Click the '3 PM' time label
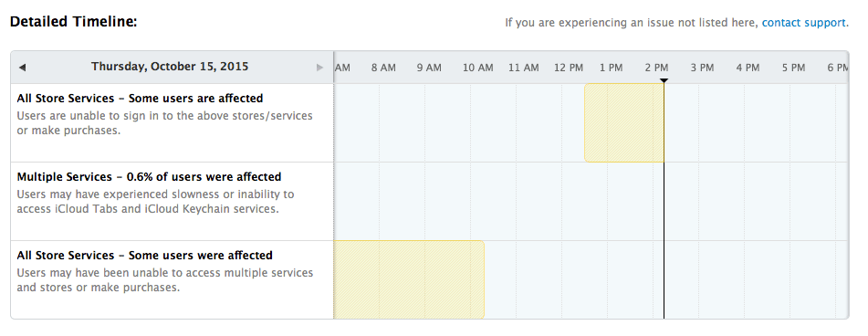The height and width of the screenshot is (336, 868). (x=702, y=68)
